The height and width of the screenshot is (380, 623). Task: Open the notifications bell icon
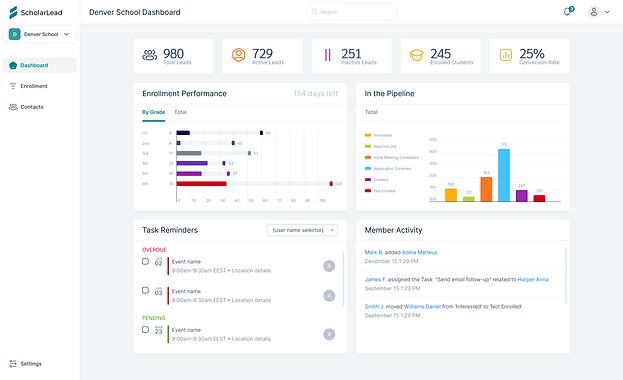click(568, 12)
